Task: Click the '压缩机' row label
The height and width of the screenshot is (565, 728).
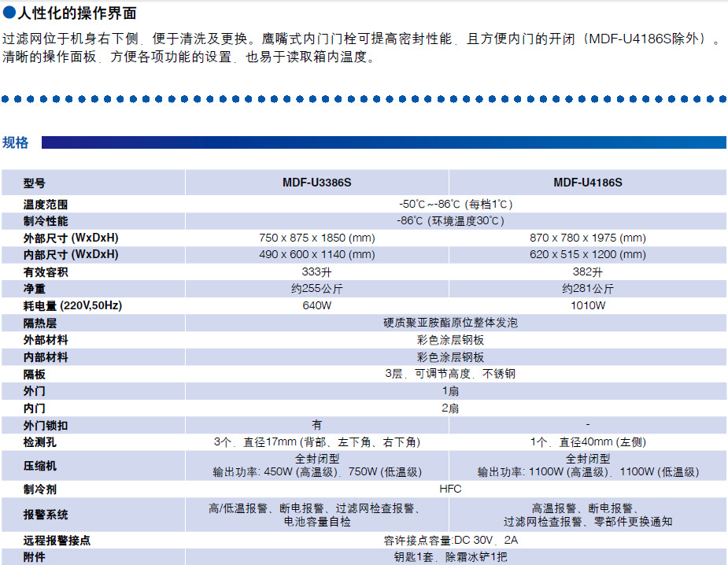Action: coord(40,466)
